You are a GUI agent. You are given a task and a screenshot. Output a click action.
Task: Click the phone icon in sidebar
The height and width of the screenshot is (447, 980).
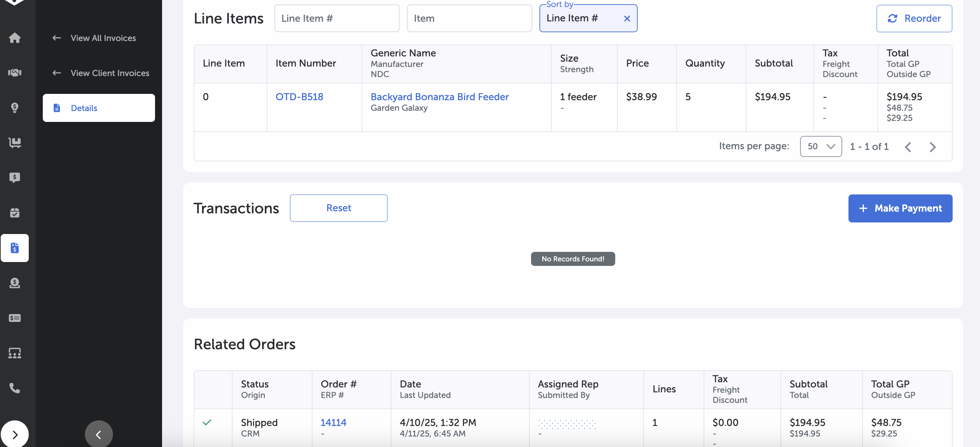14,388
